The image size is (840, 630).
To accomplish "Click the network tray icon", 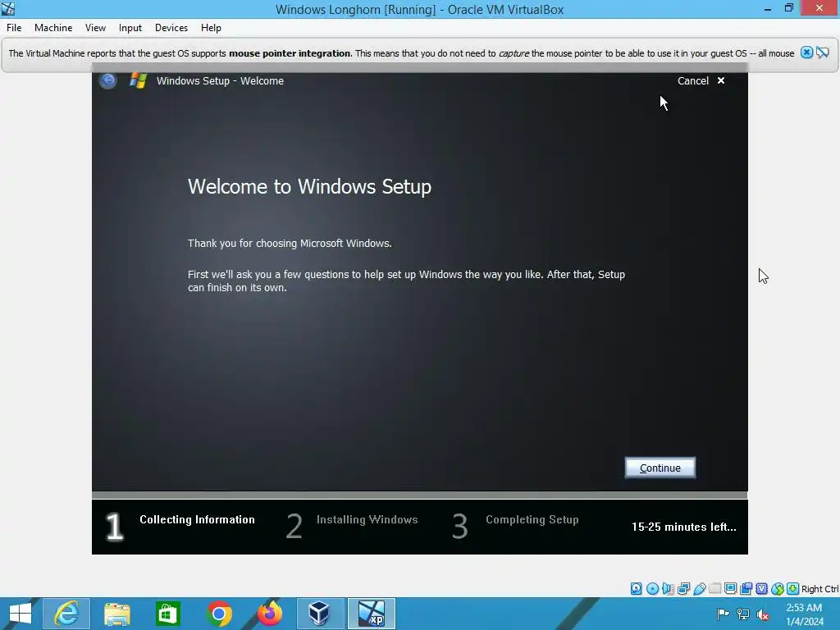I will (743, 614).
